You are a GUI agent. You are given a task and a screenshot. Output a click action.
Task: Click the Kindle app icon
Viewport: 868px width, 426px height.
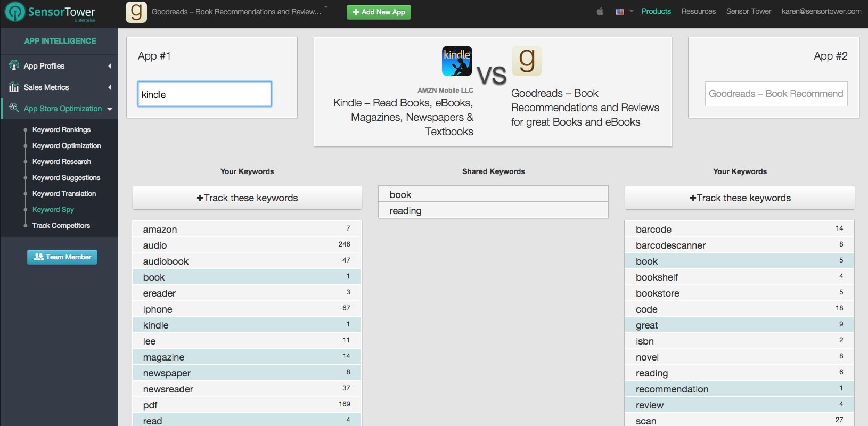click(x=457, y=61)
